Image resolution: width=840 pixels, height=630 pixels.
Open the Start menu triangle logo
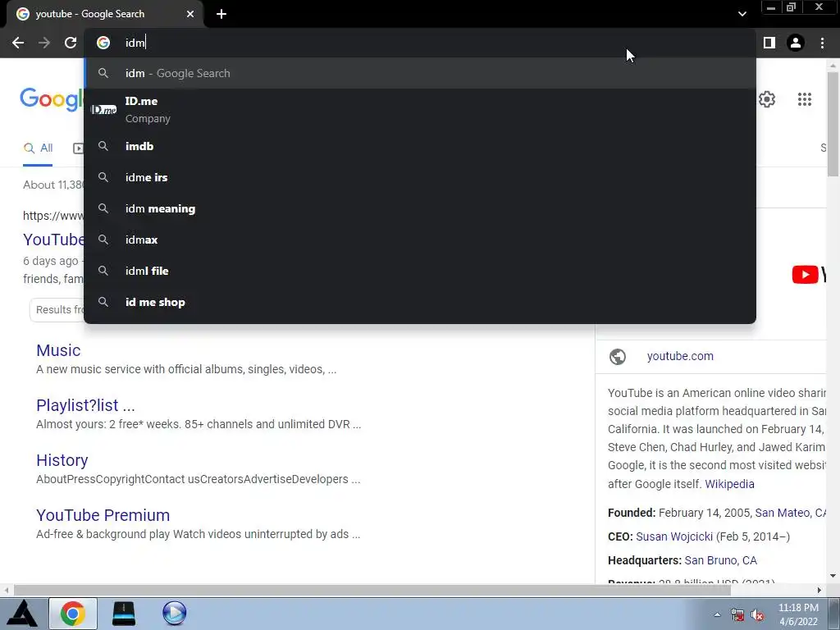coord(22,614)
